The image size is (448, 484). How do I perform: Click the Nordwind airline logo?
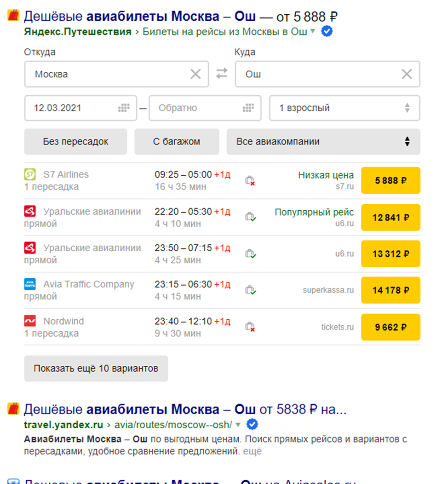pyautogui.click(x=30, y=321)
